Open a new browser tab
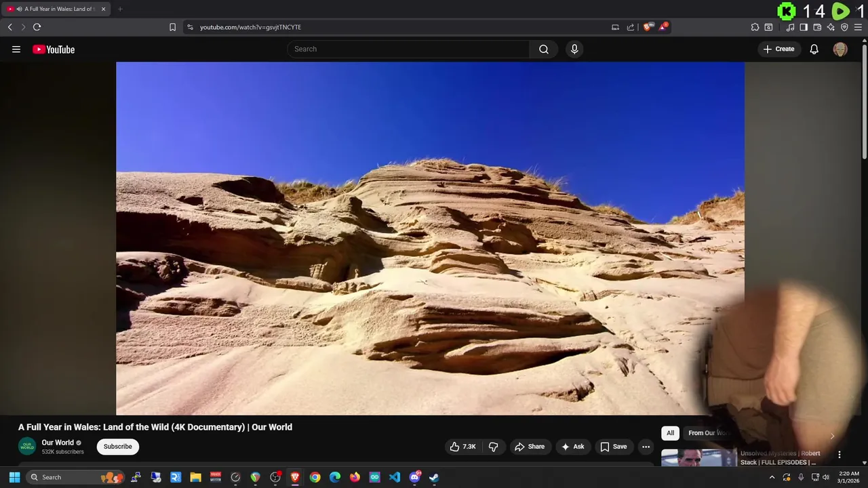 click(120, 9)
